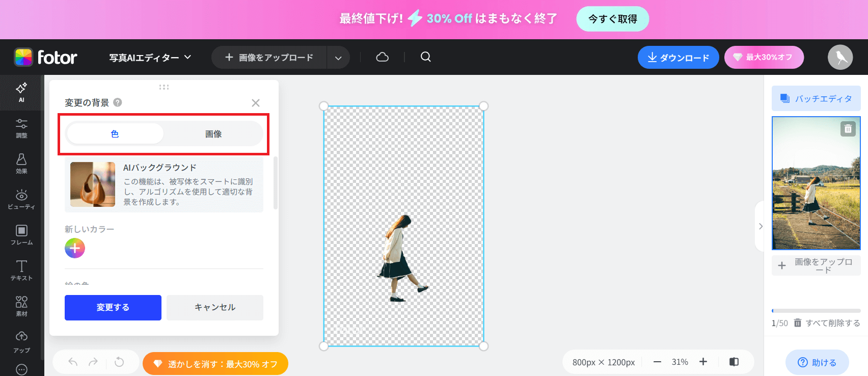Toggle the before/after compare icon
The width and height of the screenshot is (868, 376).
[x=734, y=362]
